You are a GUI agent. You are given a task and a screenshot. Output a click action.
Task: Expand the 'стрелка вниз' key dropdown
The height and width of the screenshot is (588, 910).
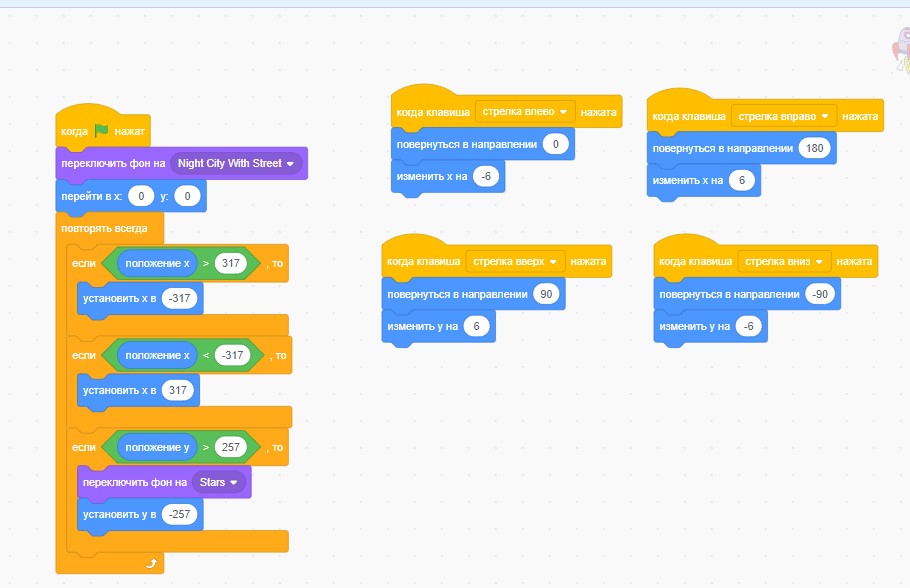[x=784, y=261]
